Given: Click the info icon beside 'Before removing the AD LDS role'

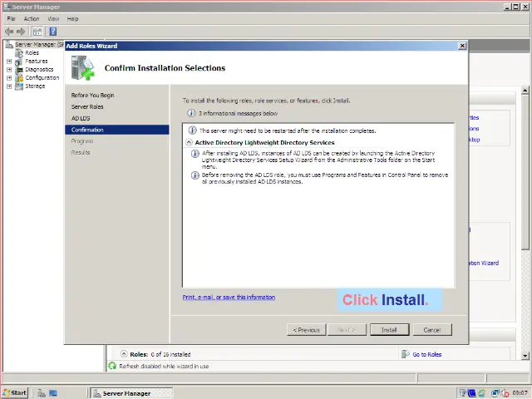Looking at the screenshot, I should point(195,175).
